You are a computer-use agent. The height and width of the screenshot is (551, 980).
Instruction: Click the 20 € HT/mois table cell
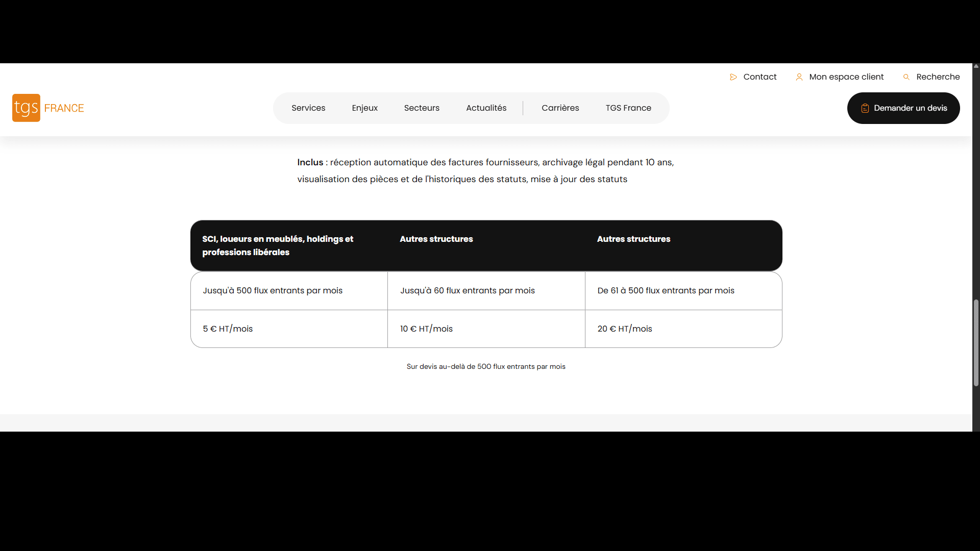click(683, 329)
